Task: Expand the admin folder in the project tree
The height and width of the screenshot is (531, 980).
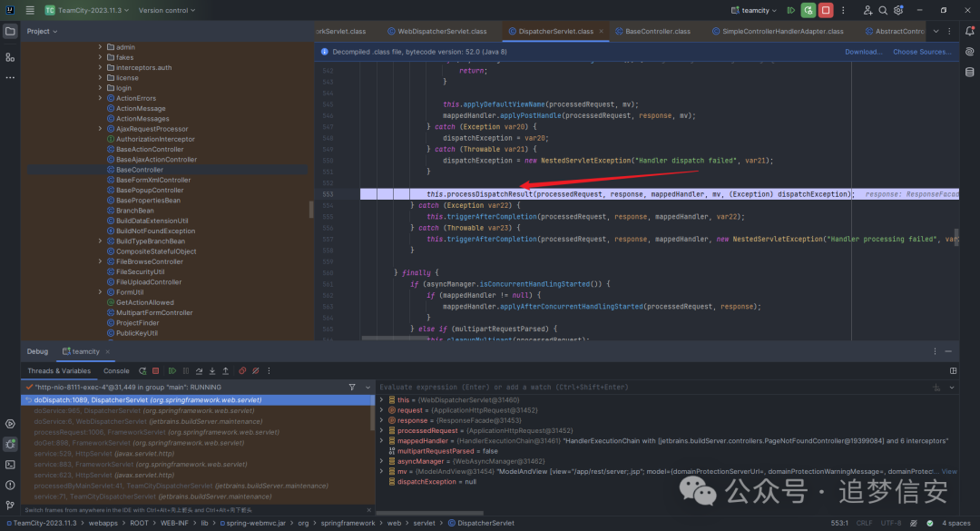Action: 100,47
